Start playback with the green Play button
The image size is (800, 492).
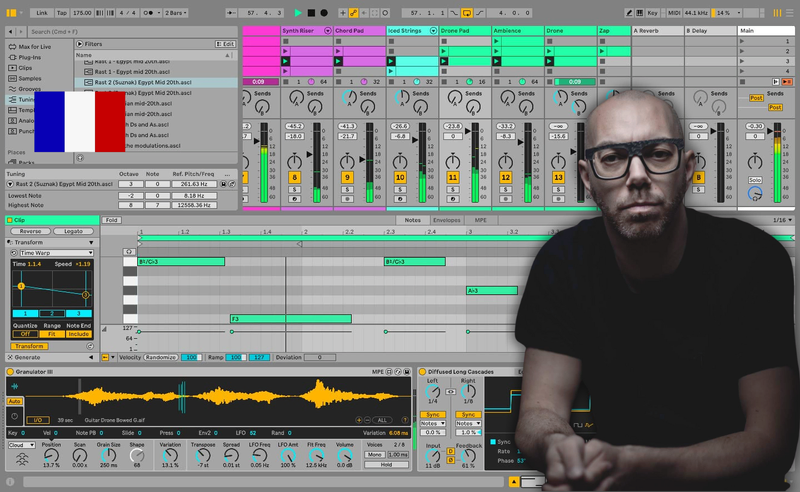coord(298,13)
